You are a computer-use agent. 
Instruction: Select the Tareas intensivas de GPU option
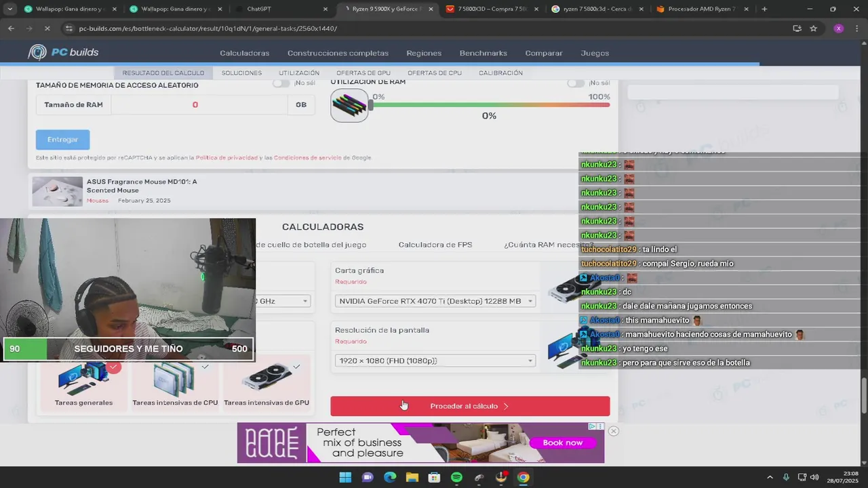coord(267,384)
